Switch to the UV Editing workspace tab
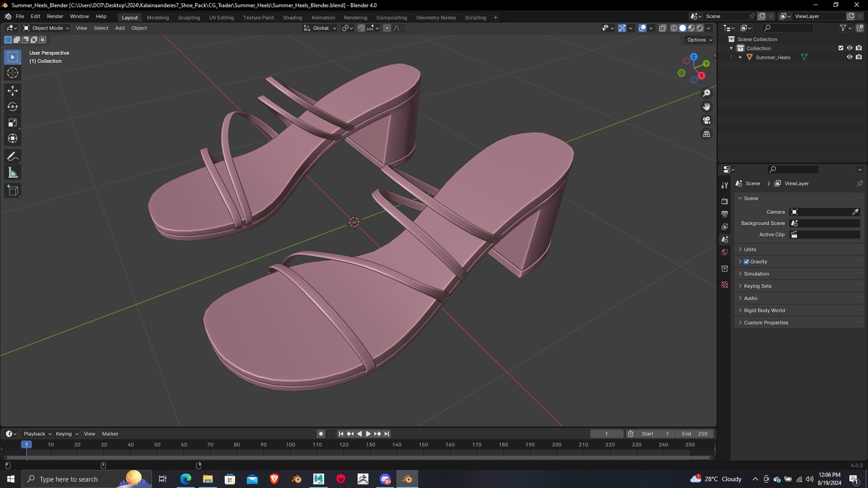 tap(222, 18)
